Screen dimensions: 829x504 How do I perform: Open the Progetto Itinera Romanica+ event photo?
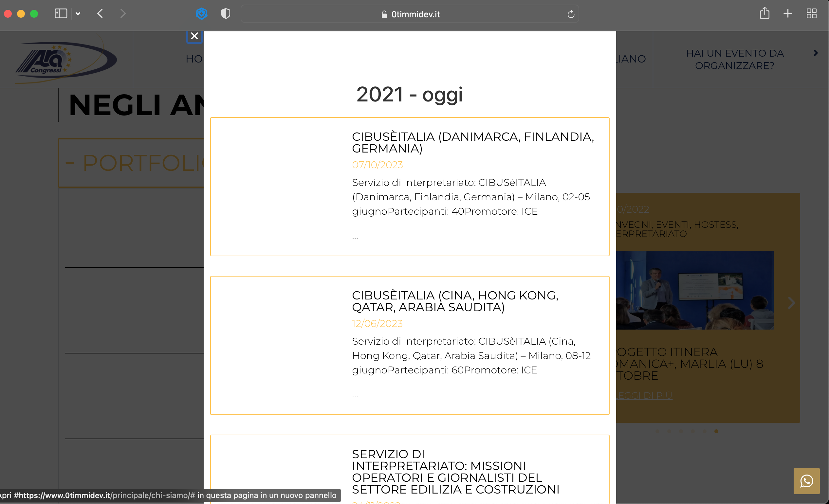tap(695, 290)
